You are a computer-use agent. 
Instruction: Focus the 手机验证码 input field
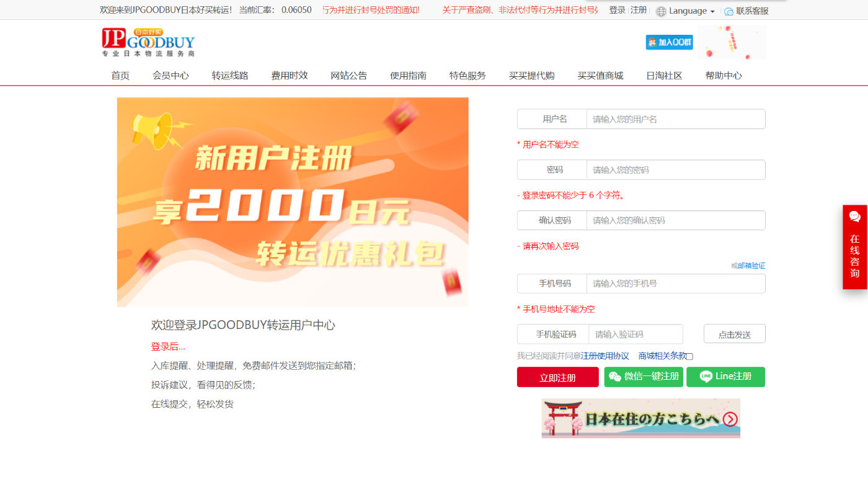[636, 334]
